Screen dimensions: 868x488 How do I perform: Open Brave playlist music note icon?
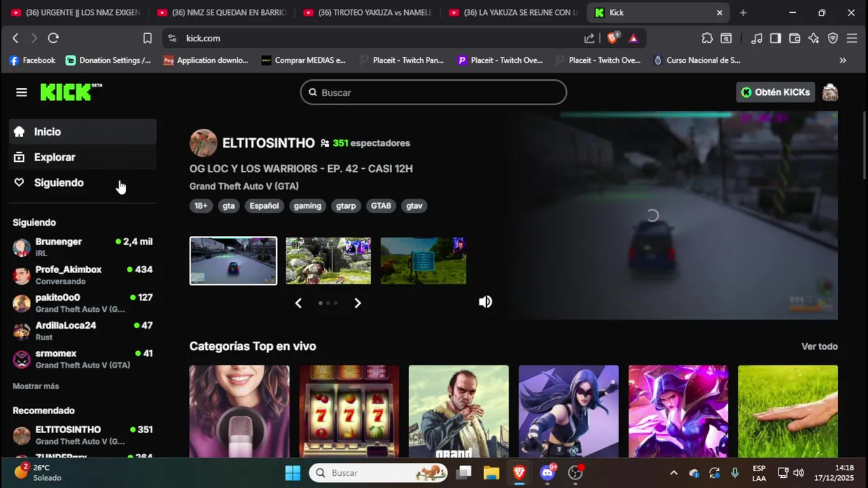pyautogui.click(x=757, y=39)
